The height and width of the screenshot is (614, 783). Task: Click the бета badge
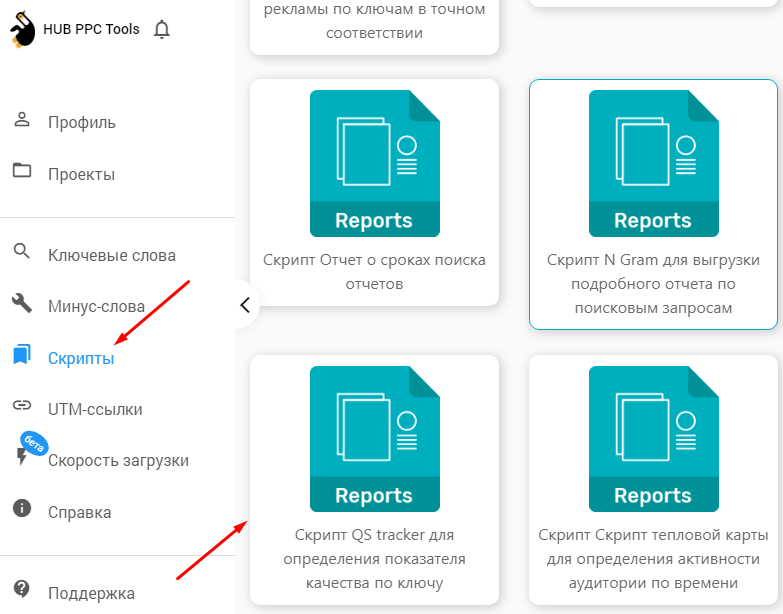(34, 443)
